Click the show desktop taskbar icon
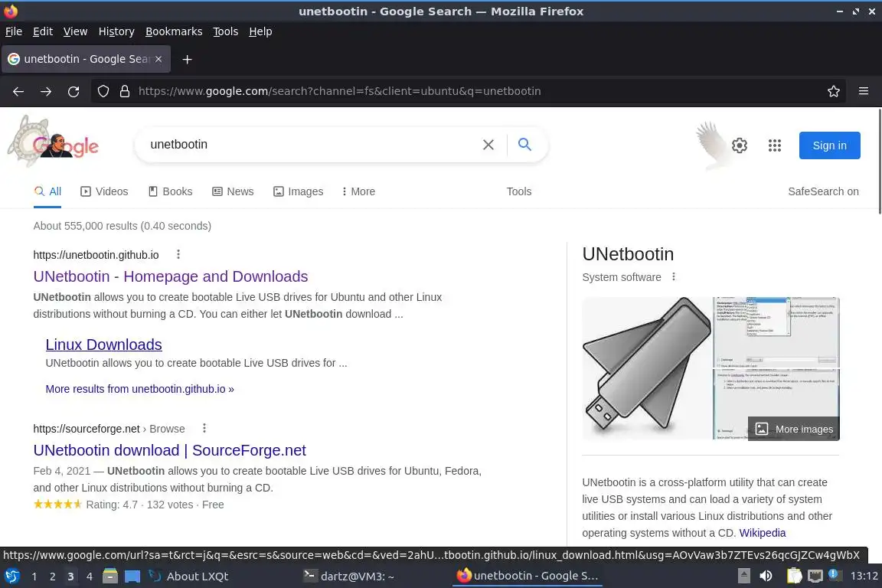The height and width of the screenshot is (588, 882). click(132, 577)
